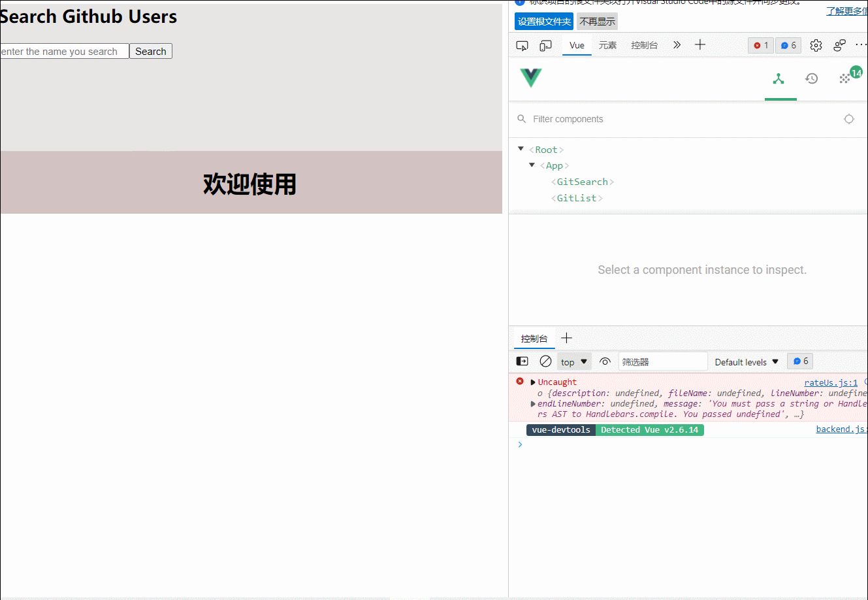Toggle the warning counter badge showing 6
The width and height of the screenshot is (868, 600).
[x=788, y=45]
